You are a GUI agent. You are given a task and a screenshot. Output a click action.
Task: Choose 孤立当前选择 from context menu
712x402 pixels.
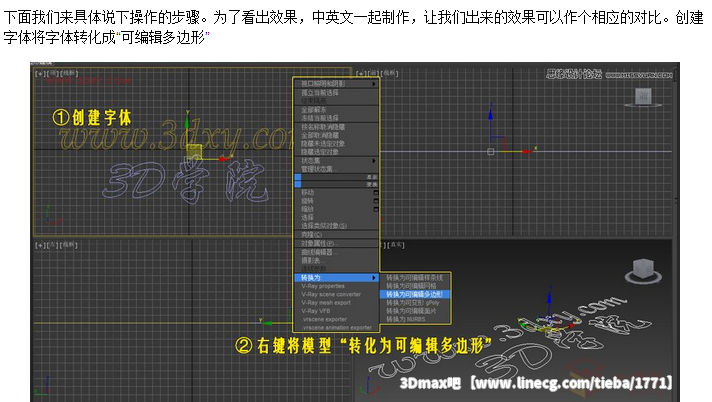point(336,93)
